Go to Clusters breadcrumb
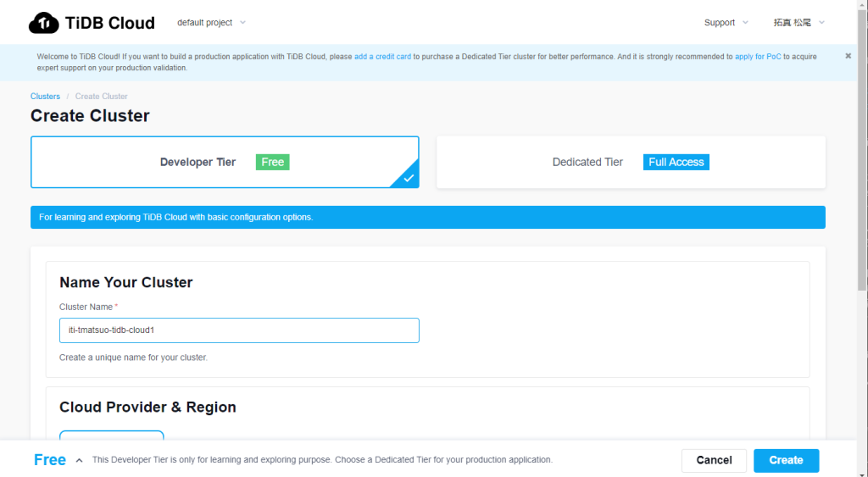868x477 pixels. pyautogui.click(x=45, y=97)
